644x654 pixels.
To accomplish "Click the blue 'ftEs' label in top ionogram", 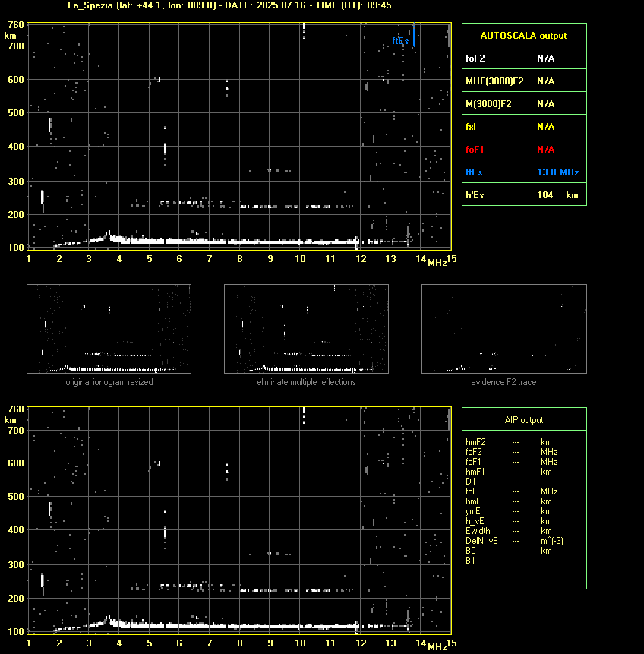I will click(400, 41).
